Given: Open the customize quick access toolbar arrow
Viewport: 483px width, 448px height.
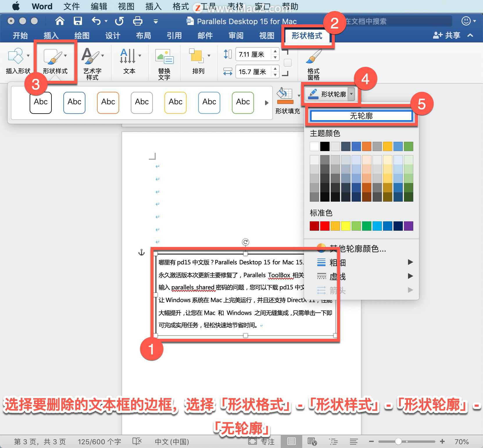Looking at the screenshot, I should coord(156,21).
